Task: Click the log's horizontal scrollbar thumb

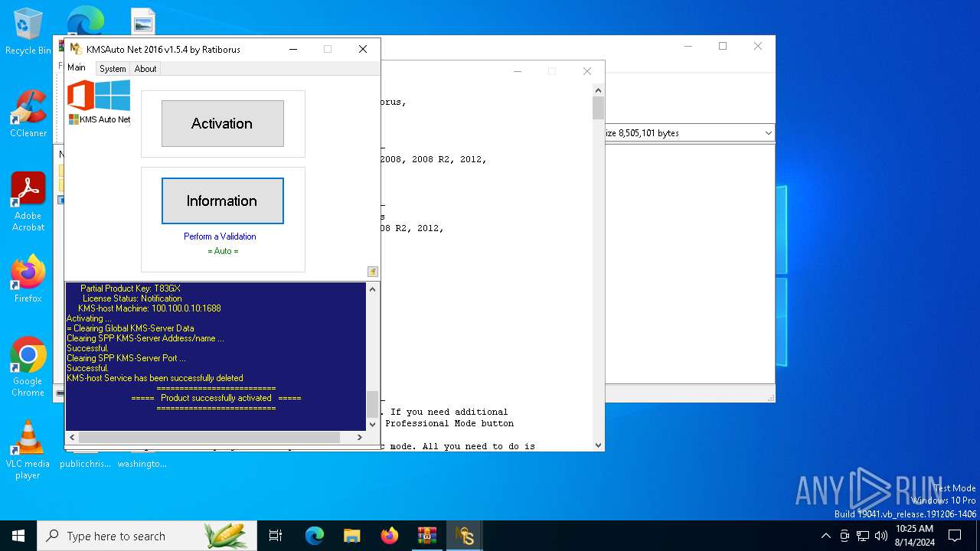Action: click(209, 437)
